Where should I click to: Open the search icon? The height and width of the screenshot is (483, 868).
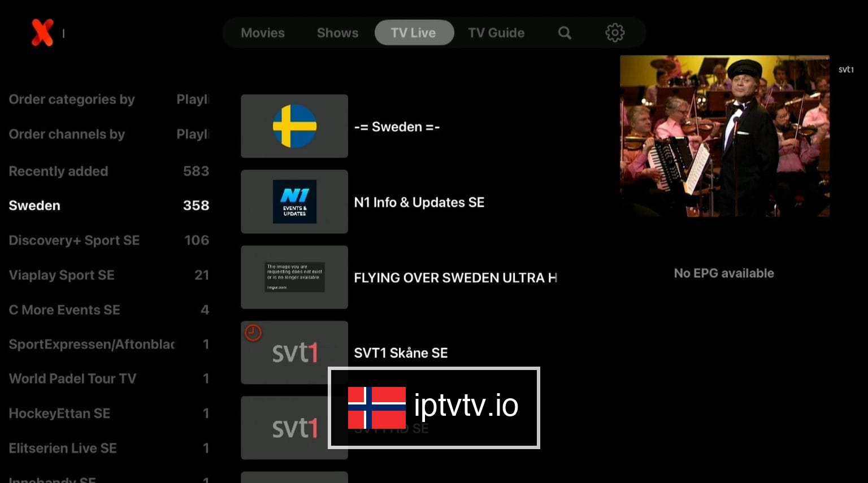point(565,33)
